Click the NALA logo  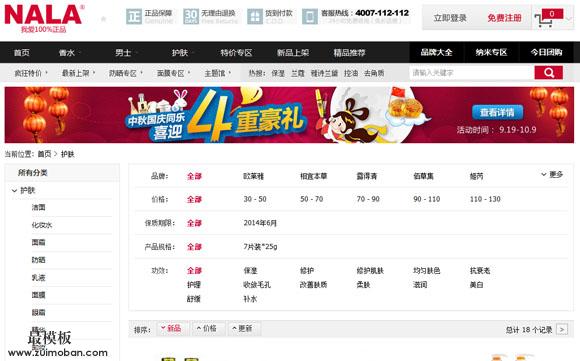coord(43,18)
